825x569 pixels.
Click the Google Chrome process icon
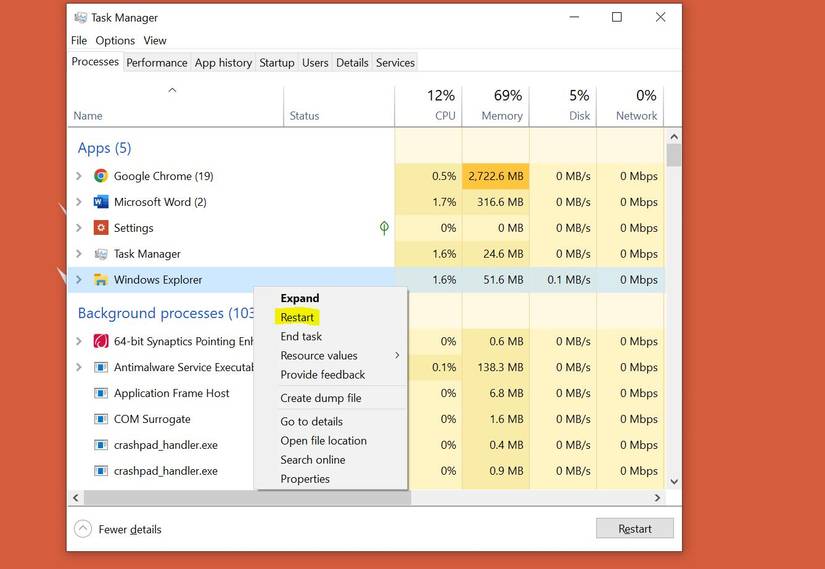(x=101, y=176)
